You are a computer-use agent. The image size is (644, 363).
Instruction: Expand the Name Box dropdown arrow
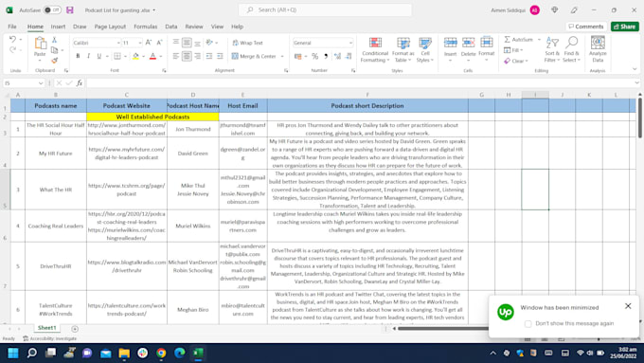(x=41, y=83)
